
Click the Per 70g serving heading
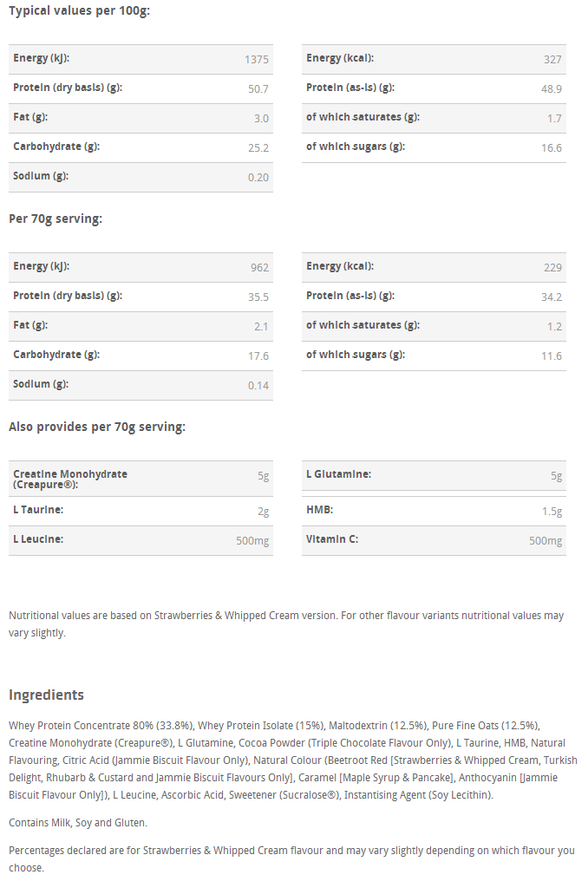pyautogui.click(x=56, y=219)
